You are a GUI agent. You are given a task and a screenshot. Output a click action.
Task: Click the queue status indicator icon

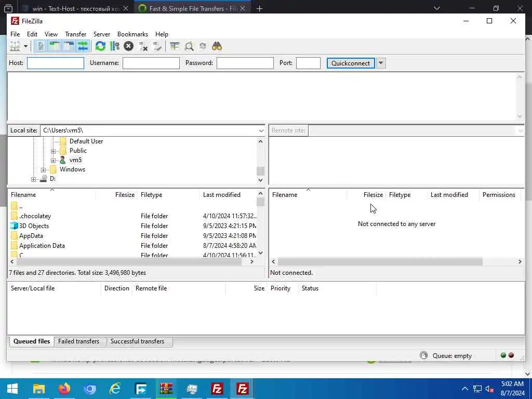pyautogui.click(x=423, y=355)
